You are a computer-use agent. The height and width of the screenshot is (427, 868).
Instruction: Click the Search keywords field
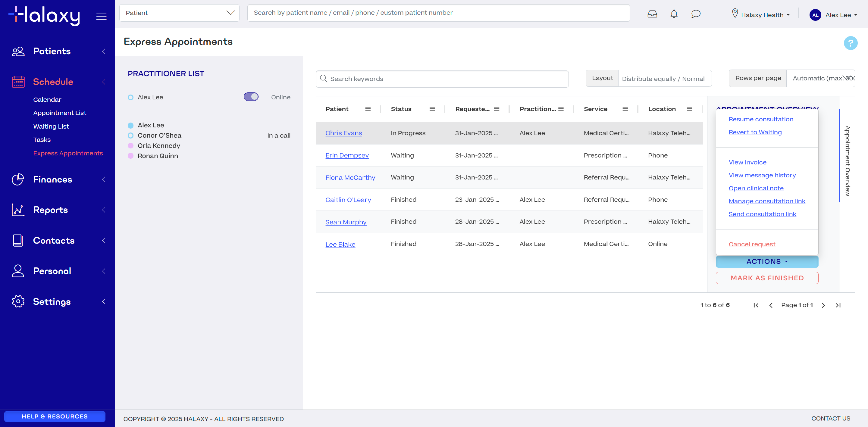[442, 79]
